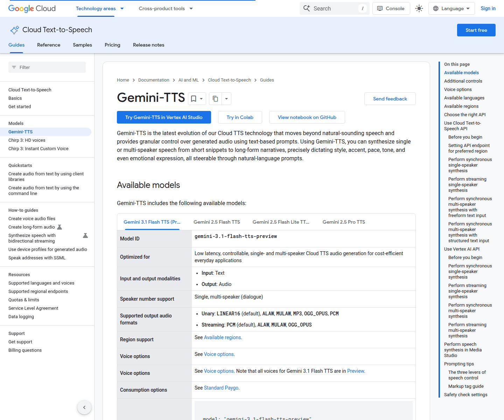The width and height of the screenshot is (504, 420).
Task: Click the globe icon in Language button
Action: point(436,8)
